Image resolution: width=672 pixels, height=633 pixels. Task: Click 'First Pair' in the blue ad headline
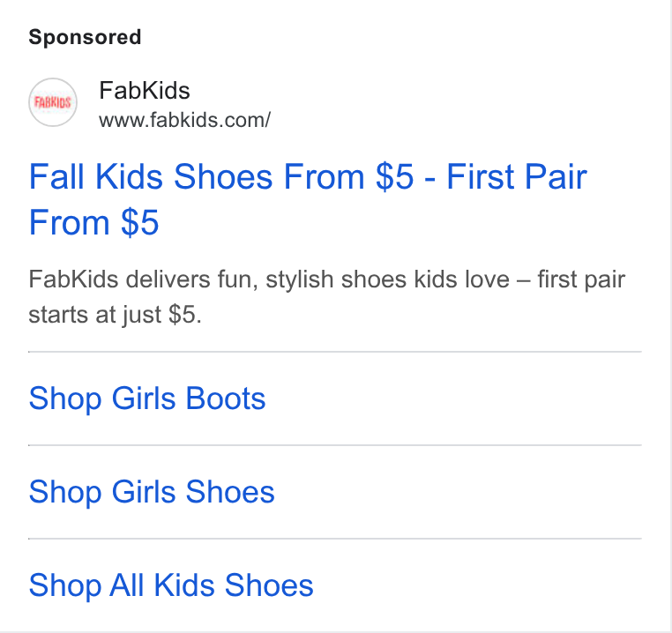coord(517,176)
